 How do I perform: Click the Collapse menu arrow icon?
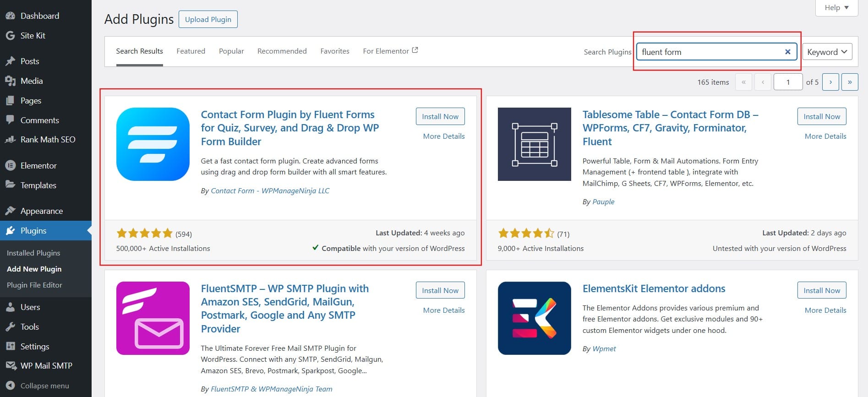11,386
